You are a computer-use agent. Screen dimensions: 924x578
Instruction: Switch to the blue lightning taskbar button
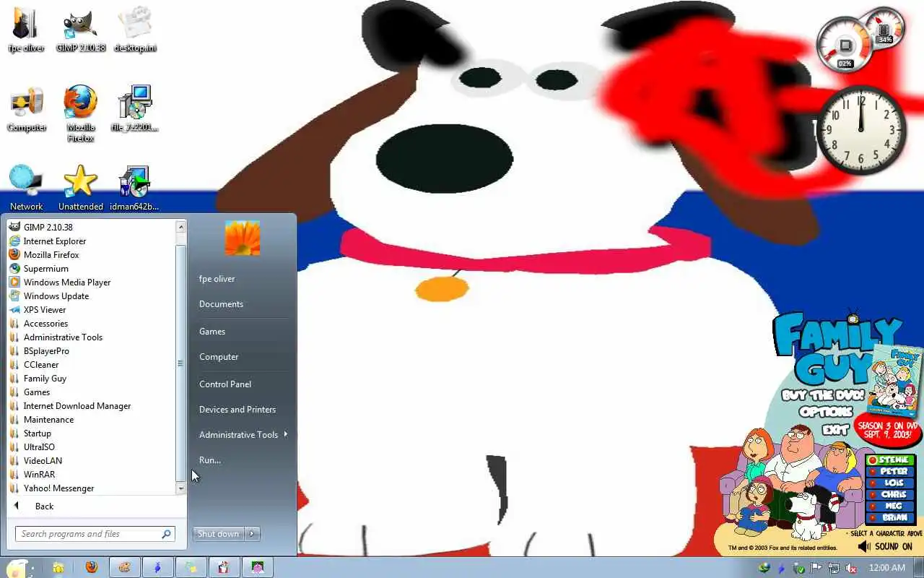(x=157, y=568)
